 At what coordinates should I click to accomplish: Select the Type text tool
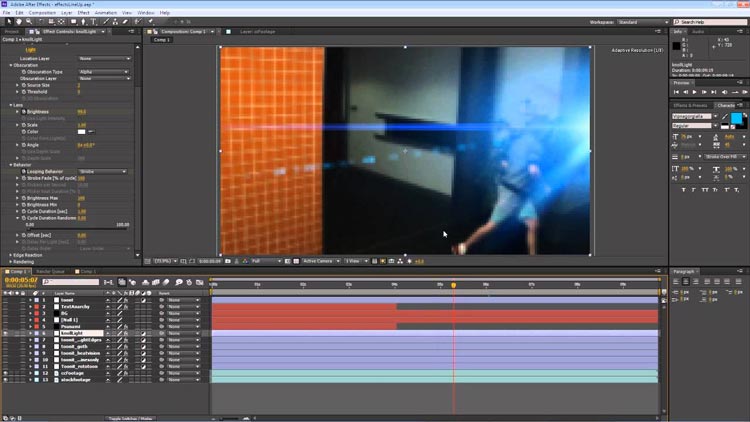pos(93,22)
